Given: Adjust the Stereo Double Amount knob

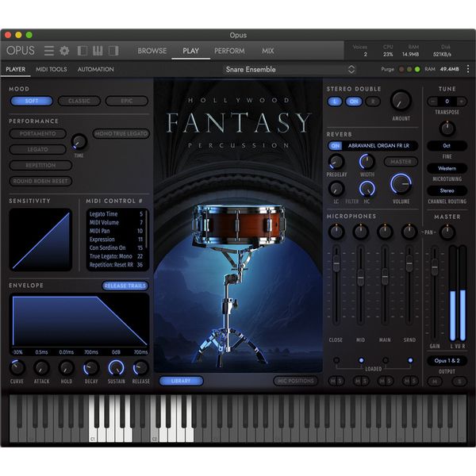Looking at the screenshot, I should pyautogui.click(x=401, y=101).
